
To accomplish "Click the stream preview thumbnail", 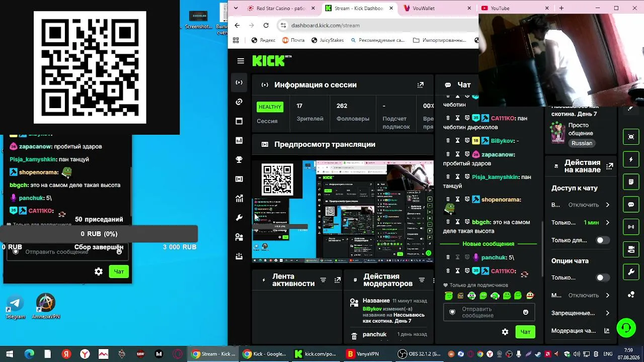I will [x=343, y=212].
